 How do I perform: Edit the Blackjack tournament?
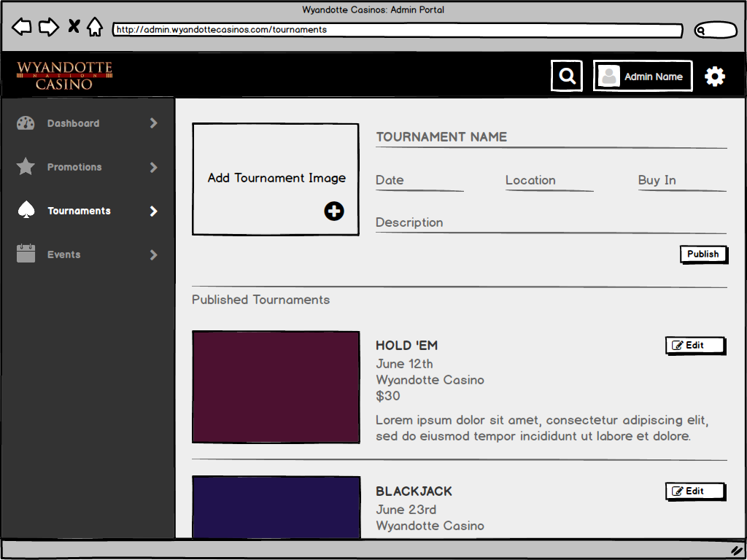[695, 491]
